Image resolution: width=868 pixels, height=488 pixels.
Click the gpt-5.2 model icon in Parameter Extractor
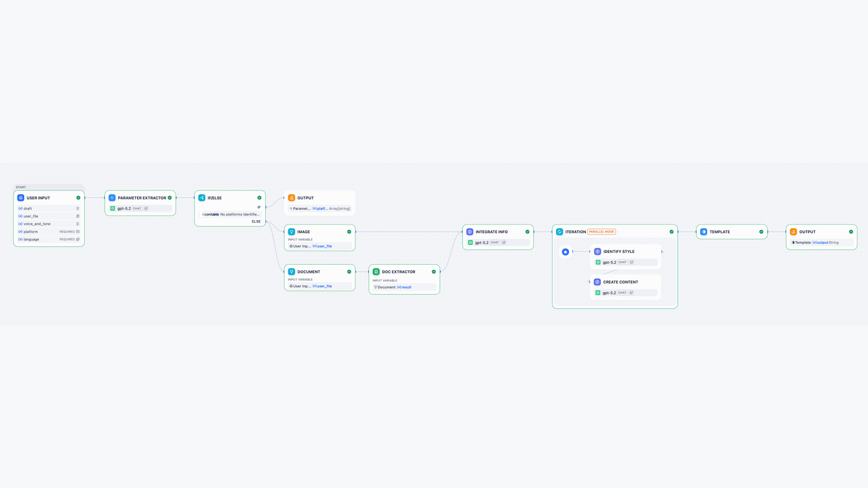pos(113,208)
